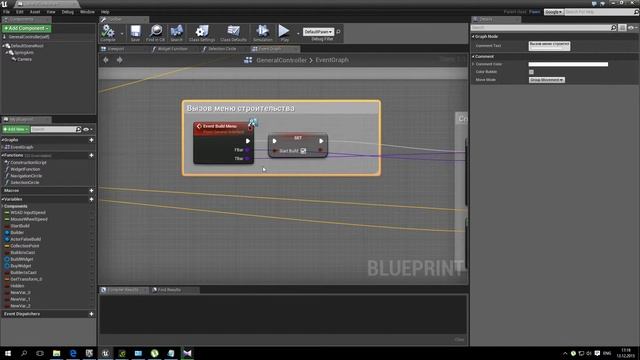This screenshot has height=360, width=640.
Task: Add a new function with the plus icon
Action: tap(91, 156)
